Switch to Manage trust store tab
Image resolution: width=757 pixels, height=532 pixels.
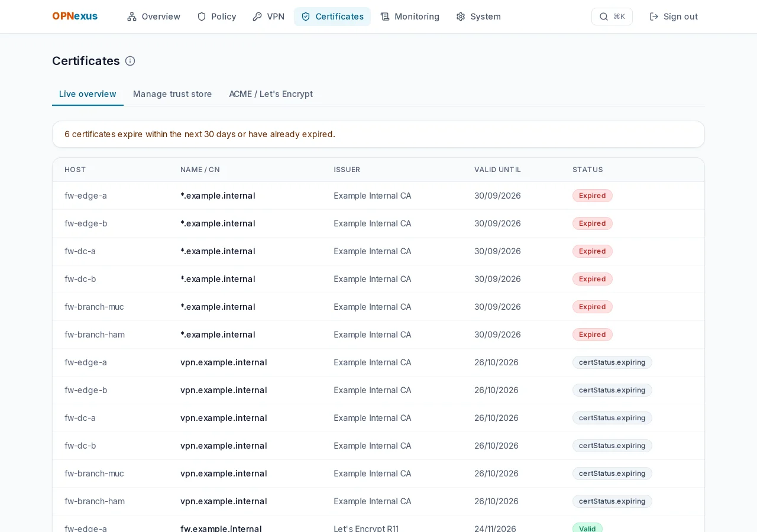tap(173, 94)
